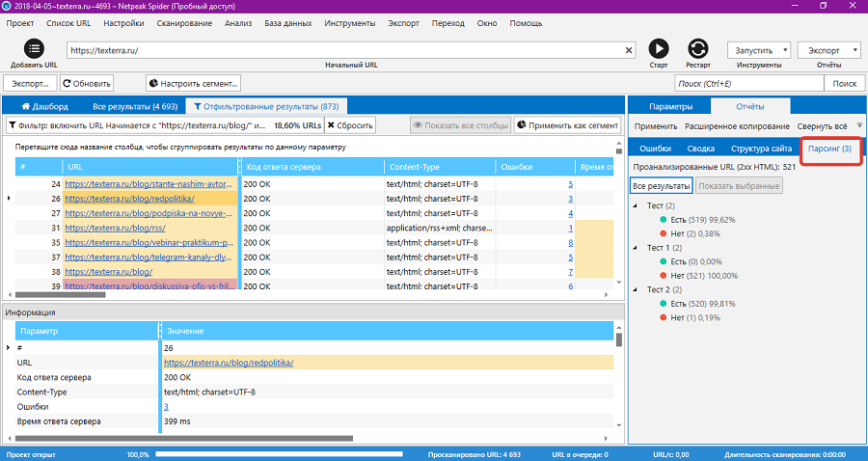
Task: Open the Запустить tools dropdown
Action: [759, 50]
